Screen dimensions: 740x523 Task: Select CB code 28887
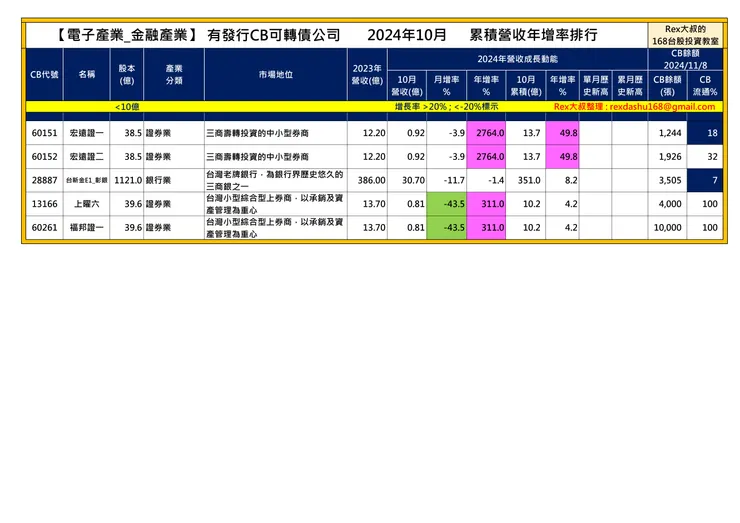pos(44,180)
